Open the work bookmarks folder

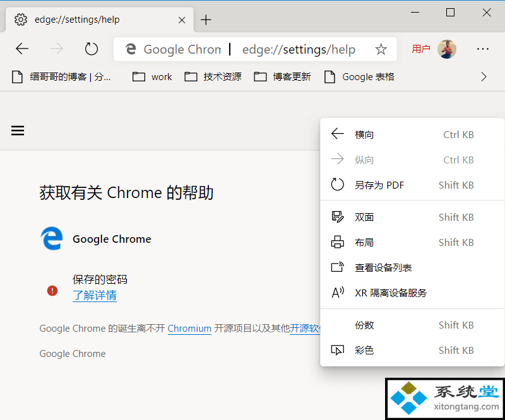(x=152, y=77)
